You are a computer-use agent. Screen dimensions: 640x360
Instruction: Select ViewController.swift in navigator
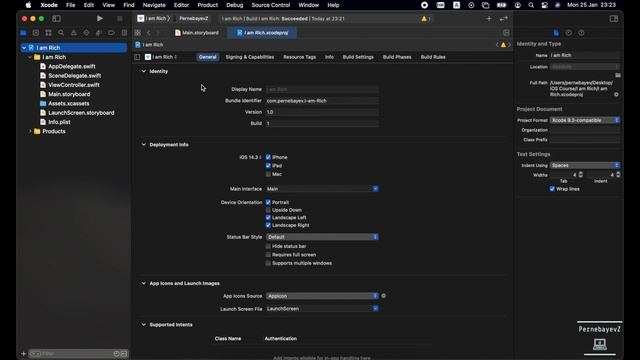73,85
